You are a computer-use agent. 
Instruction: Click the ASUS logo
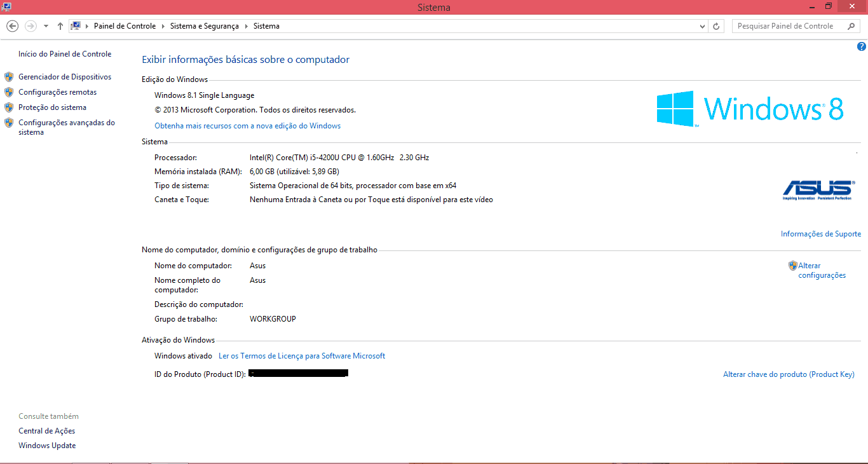(817, 190)
